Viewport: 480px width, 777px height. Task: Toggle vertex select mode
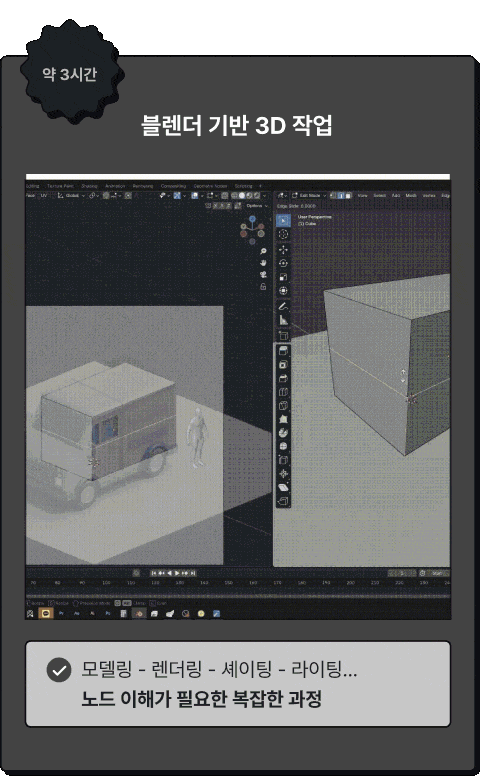pos(332,196)
